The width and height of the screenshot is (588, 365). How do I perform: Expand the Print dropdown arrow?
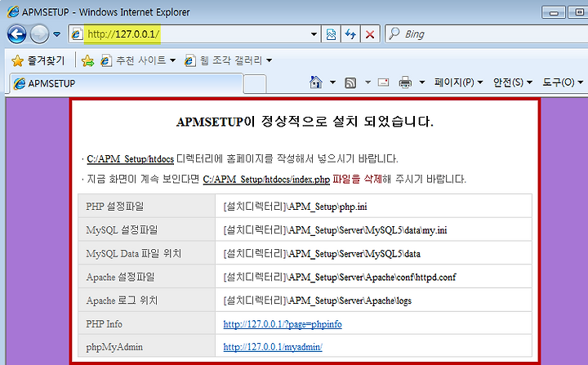(422, 82)
